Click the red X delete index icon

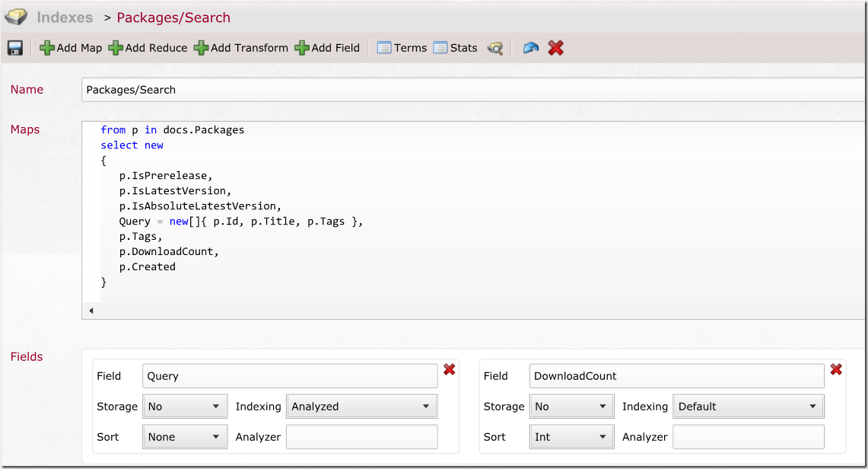click(556, 48)
